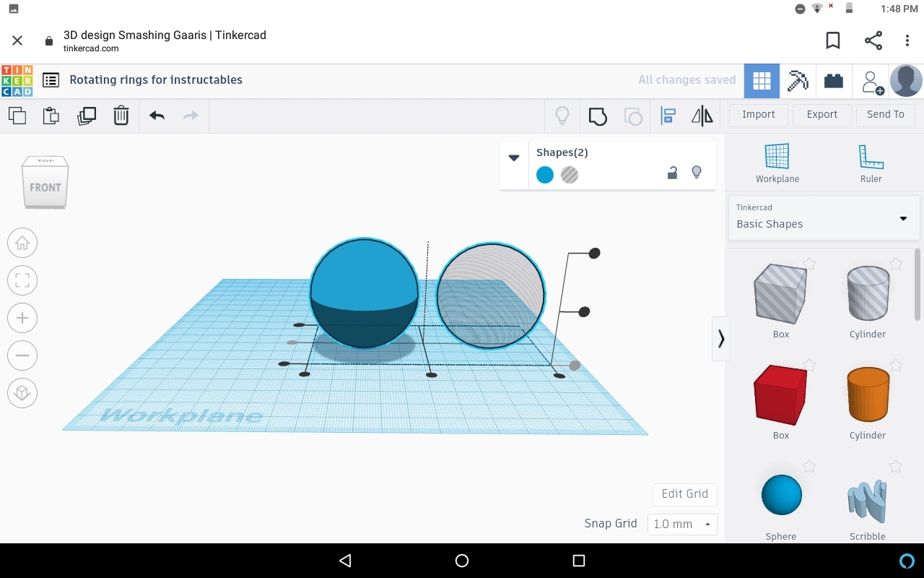This screenshot has width=924, height=578.
Task: Click the shapes panel scrollbar
Action: 918,285
